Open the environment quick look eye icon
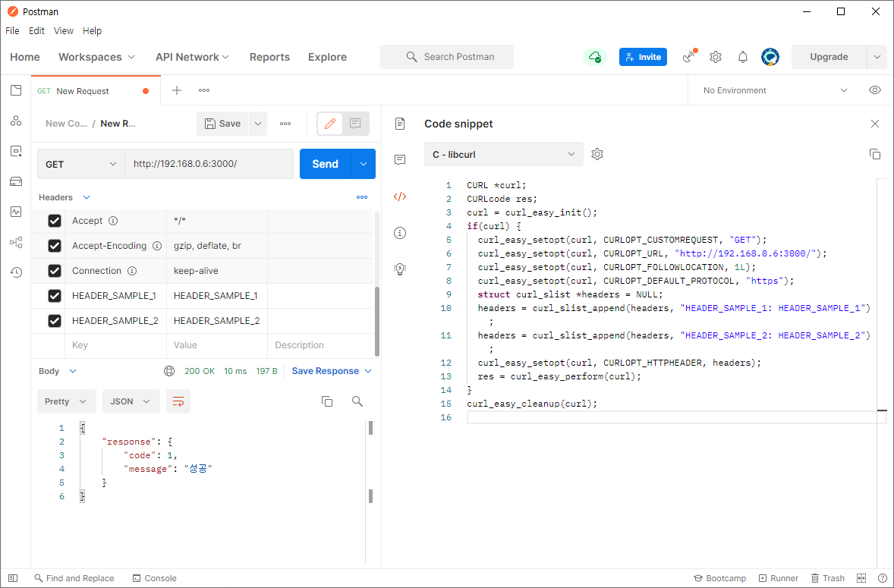Viewport: 894px width, 588px height. pyautogui.click(x=874, y=90)
